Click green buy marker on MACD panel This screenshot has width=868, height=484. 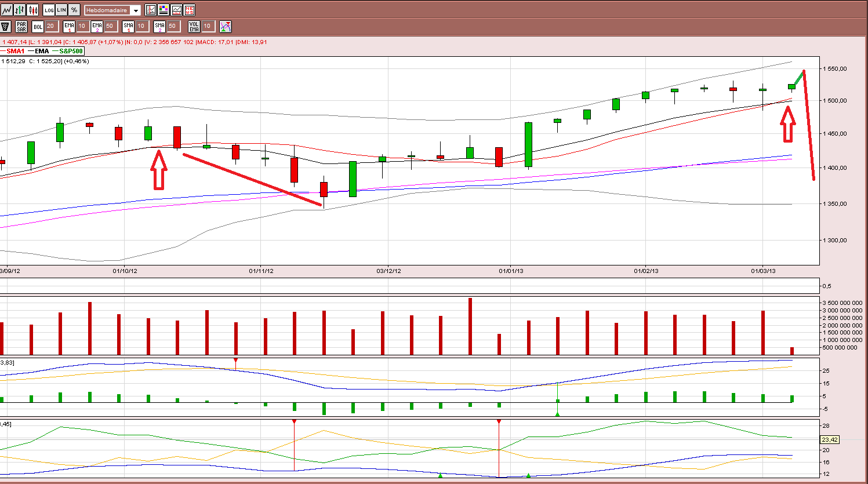point(557,414)
